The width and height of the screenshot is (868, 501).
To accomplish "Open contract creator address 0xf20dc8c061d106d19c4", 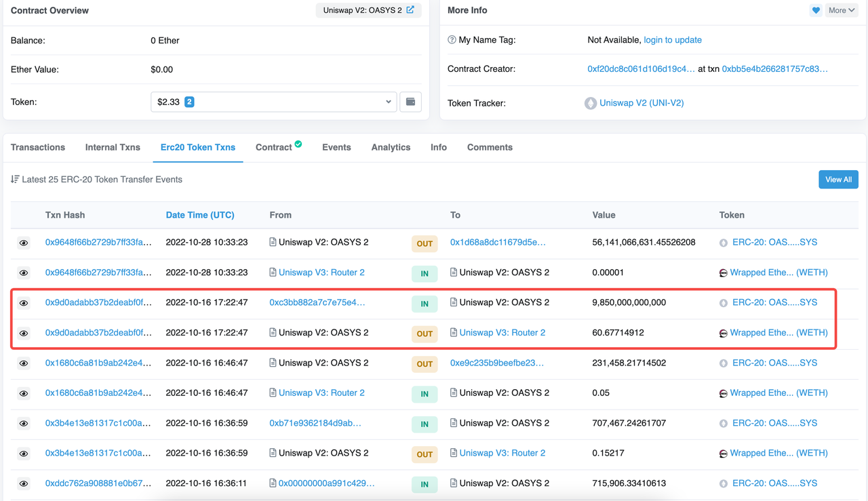I will (x=641, y=69).
